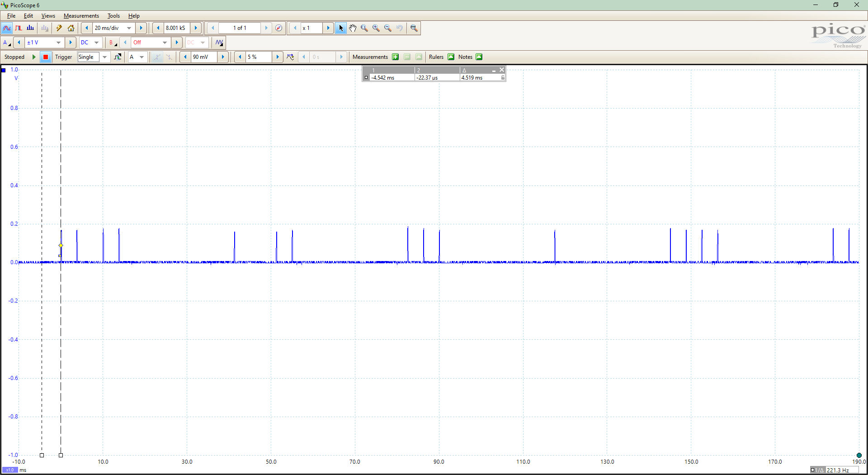Image resolution: width=868 pixels, height=475 pixels.
Task: Click the dotted time ruler 1 handle
Action: 42,455
